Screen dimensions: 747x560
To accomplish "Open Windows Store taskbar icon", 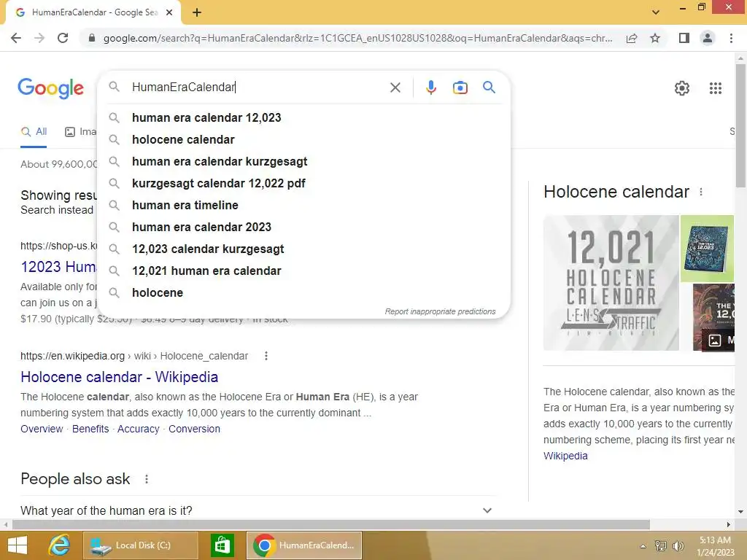I will tap(222, 545).
